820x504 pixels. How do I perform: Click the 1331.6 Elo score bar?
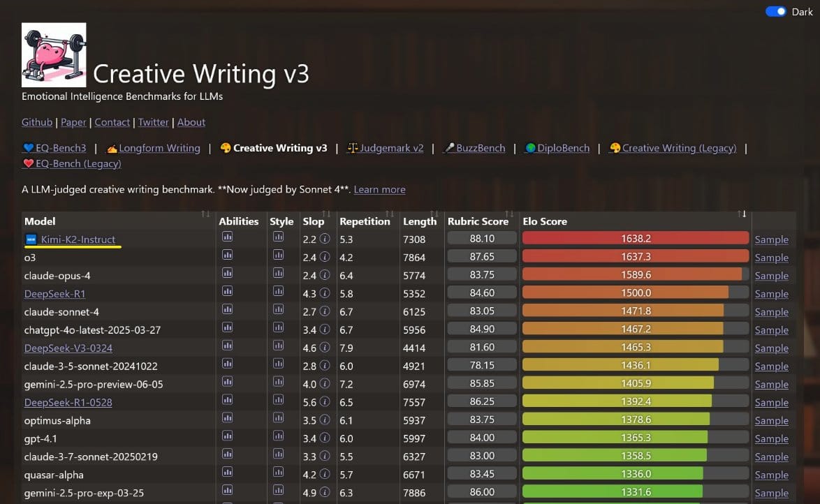636,492
